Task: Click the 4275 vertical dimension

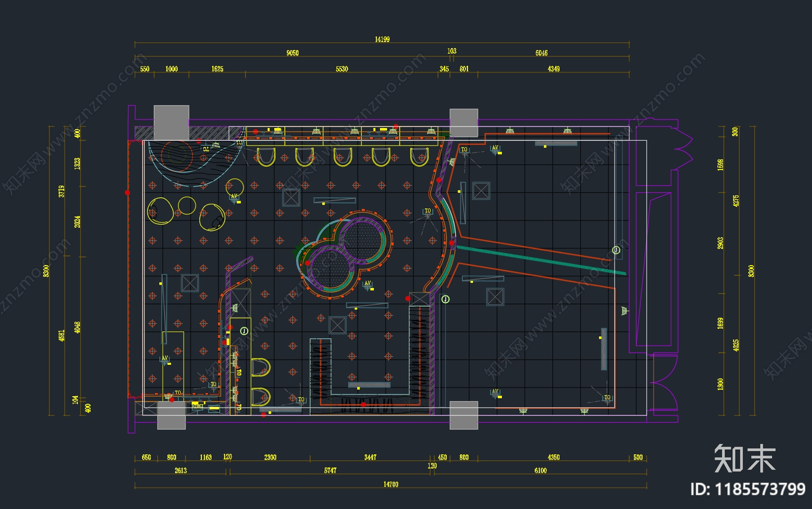Action: (736, 201)
